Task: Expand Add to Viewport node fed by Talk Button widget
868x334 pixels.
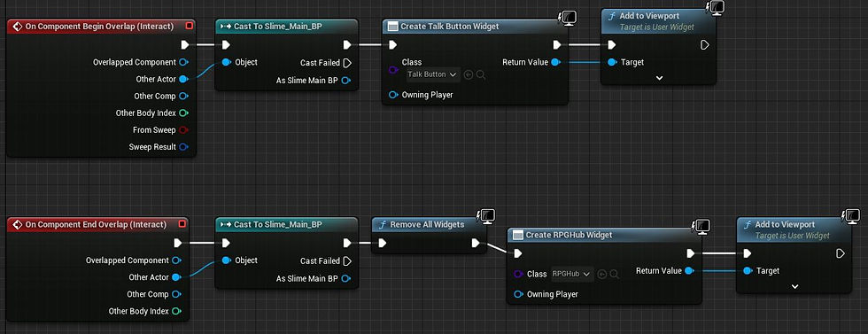Action: (x=659, y=78)
